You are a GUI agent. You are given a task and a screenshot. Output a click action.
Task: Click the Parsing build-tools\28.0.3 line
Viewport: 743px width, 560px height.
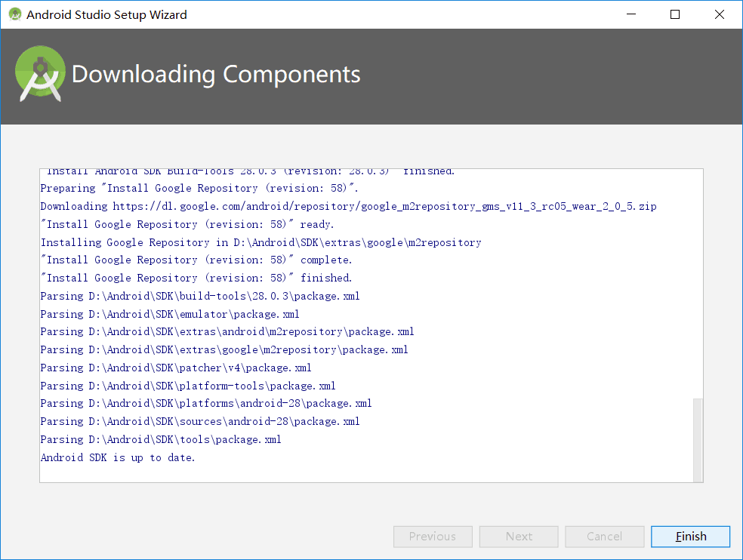pos(200,296)
